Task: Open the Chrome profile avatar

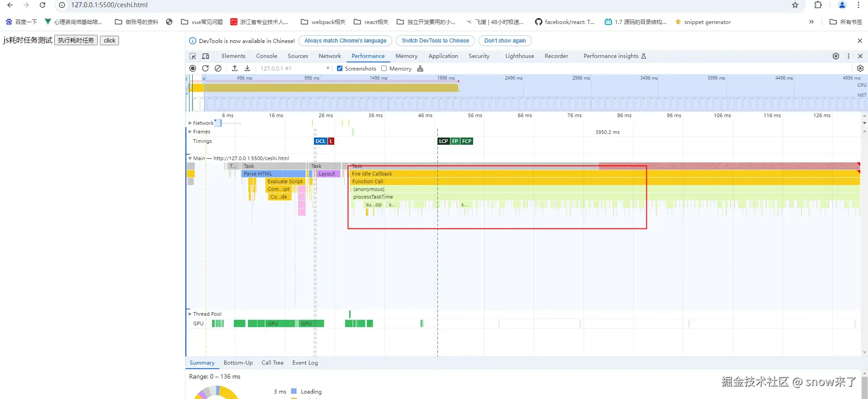Action: [842, 5]
